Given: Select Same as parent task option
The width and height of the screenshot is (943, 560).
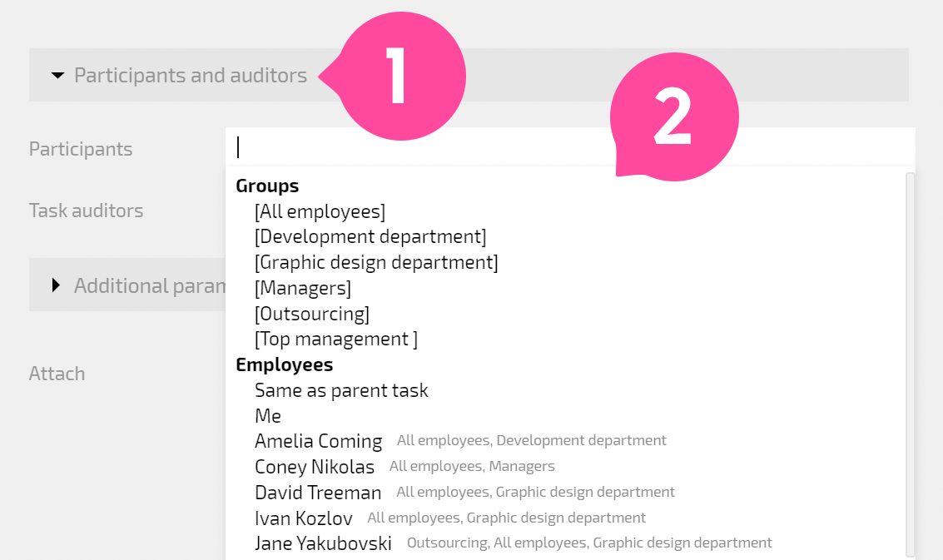Looking at the screenshot, I should click(341, 390).
